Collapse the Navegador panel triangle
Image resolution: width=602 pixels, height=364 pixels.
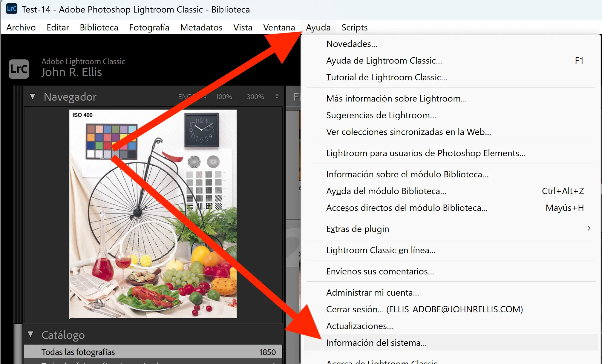[x=33, y=97]
